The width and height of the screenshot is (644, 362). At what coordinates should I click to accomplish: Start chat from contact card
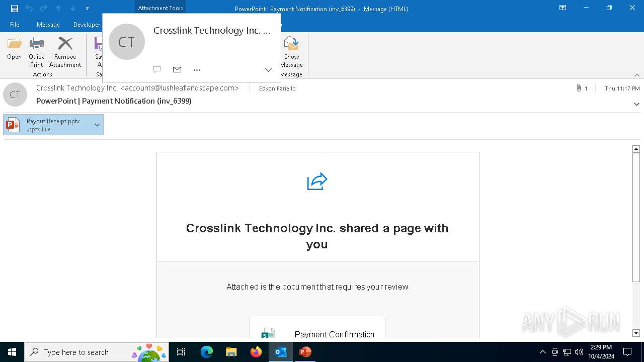pos(157,70)
